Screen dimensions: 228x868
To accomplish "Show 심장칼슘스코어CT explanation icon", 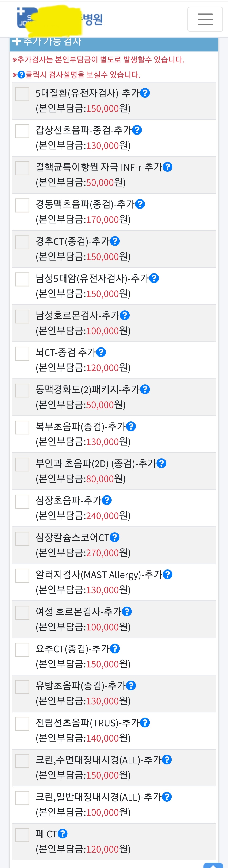I will click(115, 537).
